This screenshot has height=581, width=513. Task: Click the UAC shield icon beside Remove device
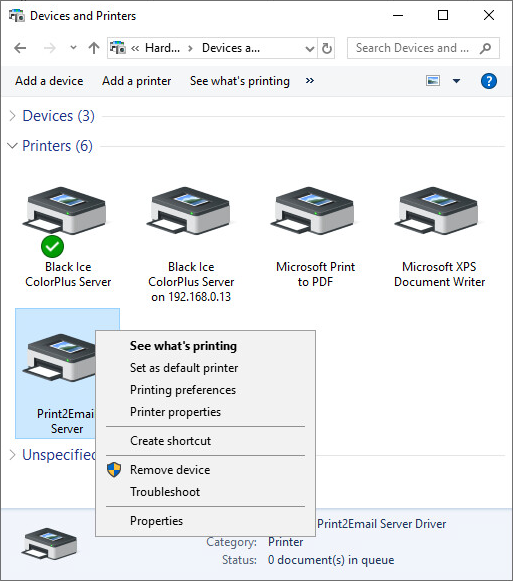(x=114, y=469)
